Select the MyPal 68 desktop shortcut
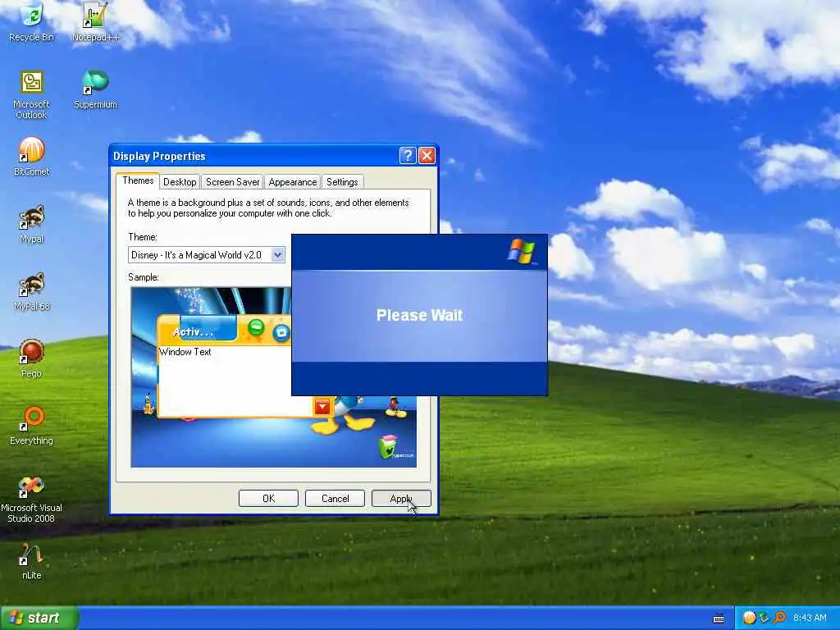The width and height of the screenshot is (840, 630). point(31,291)
